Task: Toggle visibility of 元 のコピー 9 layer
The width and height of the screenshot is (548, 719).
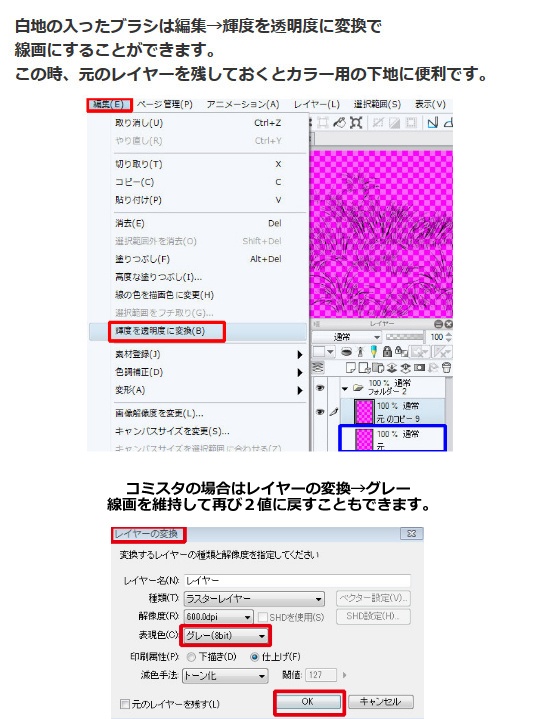Action: coord(320,412)
